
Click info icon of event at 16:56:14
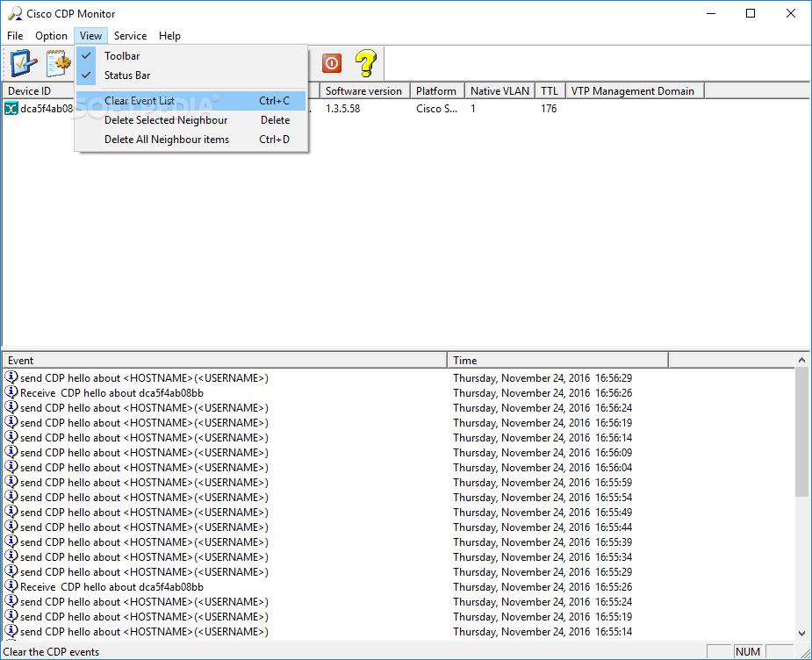(11, 437)
